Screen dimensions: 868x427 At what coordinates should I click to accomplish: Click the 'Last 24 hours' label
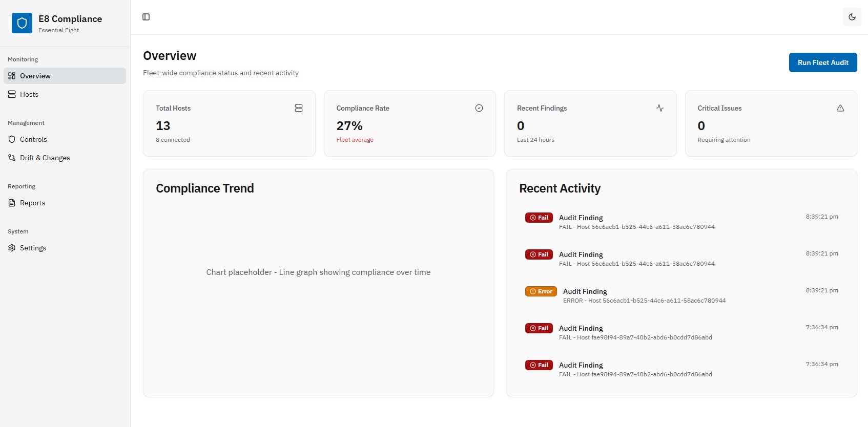click(535, 140)
